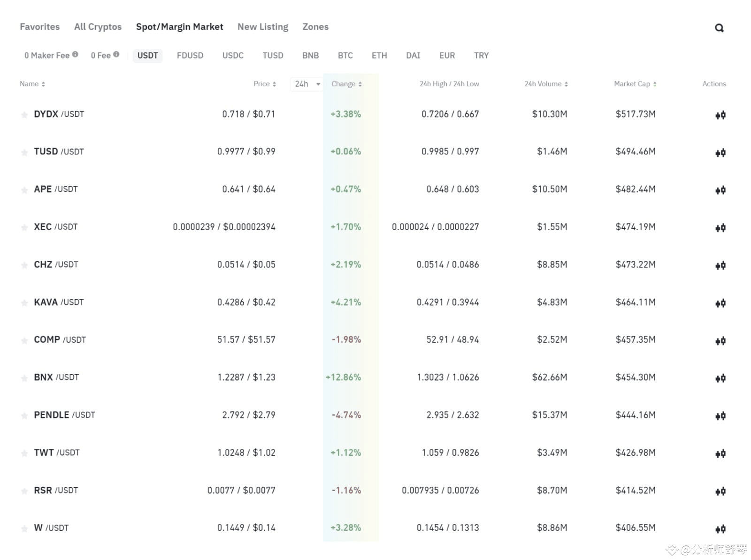The image size is (751, 560).
Task: Favorite W/USDT with its star
Action: point(24,529)
